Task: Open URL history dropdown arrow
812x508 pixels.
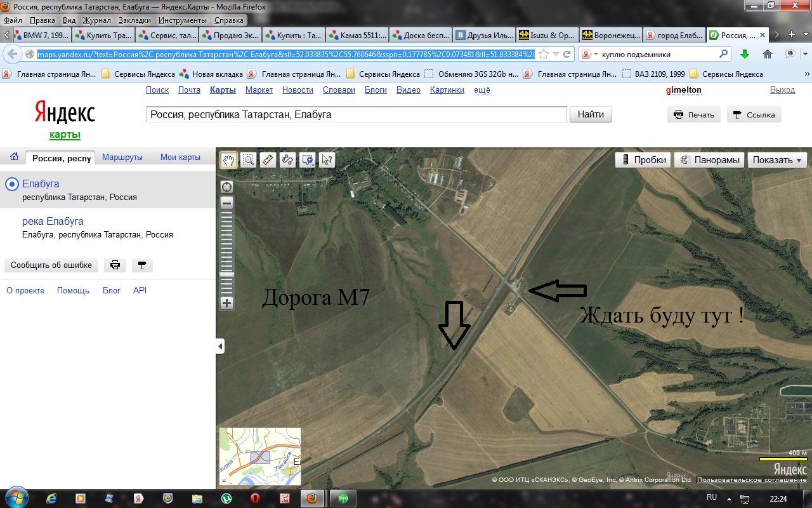Action: tap(556, 55)
